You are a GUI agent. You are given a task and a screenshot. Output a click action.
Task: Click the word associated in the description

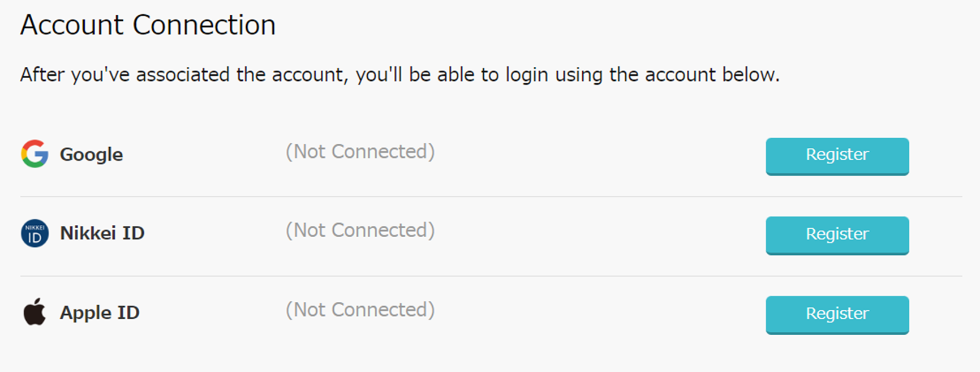pyautogui.click(x=183, y=75)
